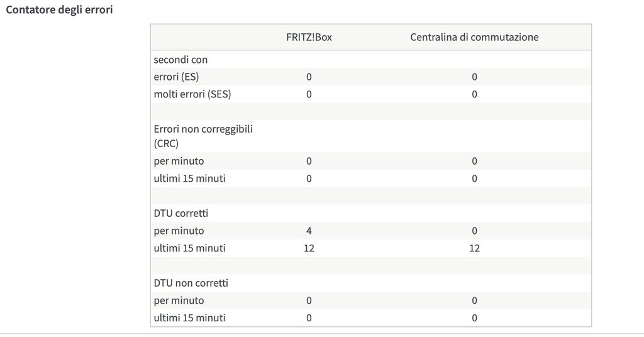
Task: Select Centralina value 12 for DTU corretti
Action: [474, 248]
